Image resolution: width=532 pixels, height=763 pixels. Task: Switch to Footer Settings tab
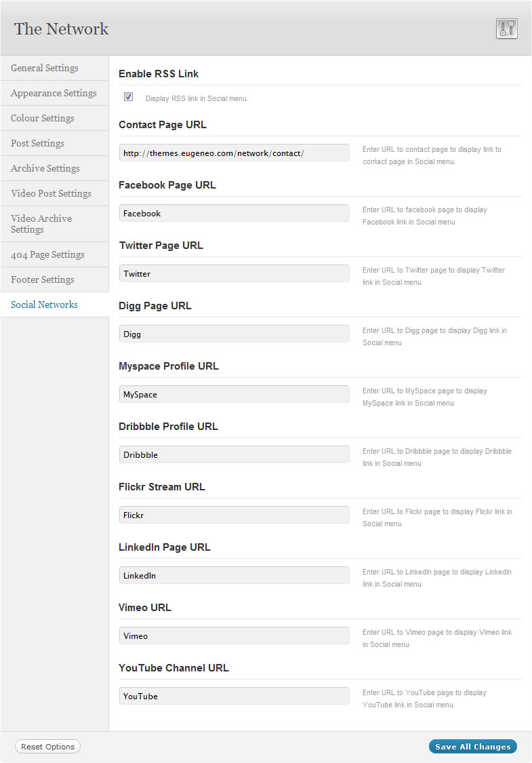[43, 279]
